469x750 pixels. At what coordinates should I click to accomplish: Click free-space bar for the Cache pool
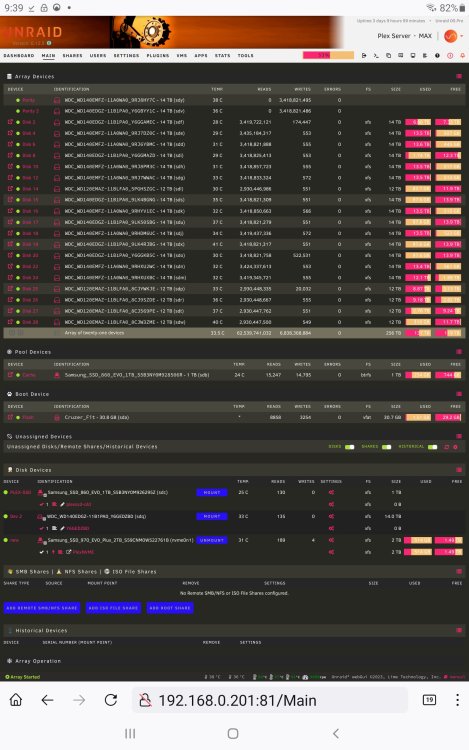pyautogui.click(x=448, y=375)
